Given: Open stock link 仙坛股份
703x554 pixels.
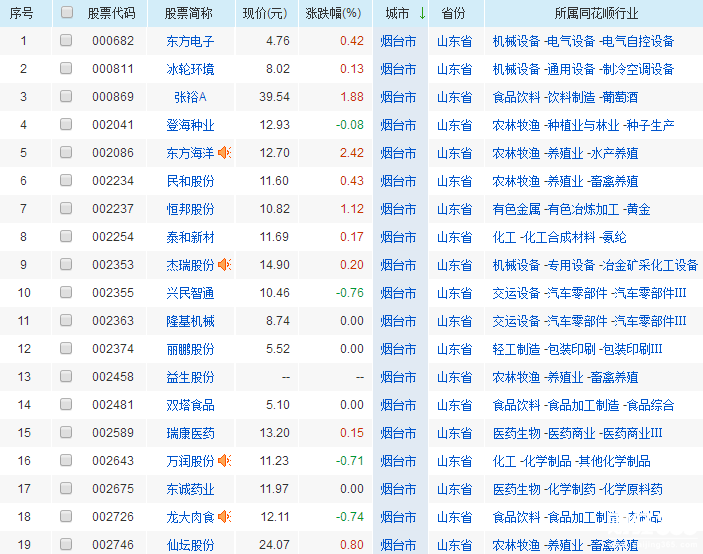Looking at the screenshot, I should (190, 545).
